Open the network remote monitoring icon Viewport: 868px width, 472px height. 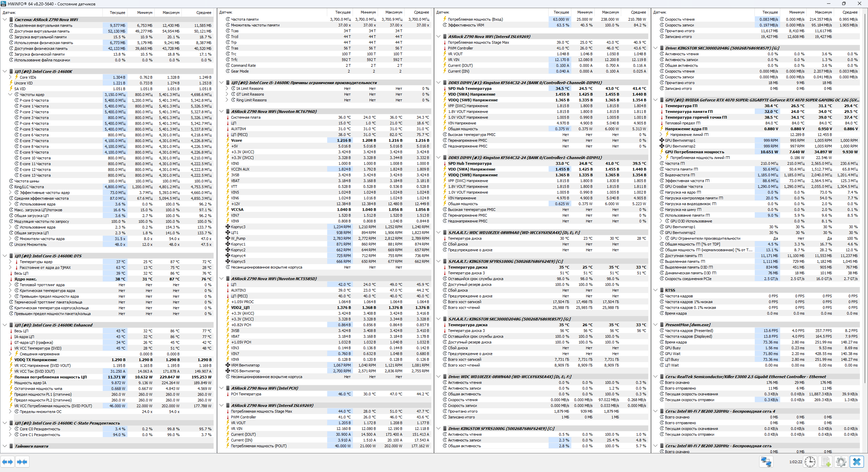[x=766, y=462]
